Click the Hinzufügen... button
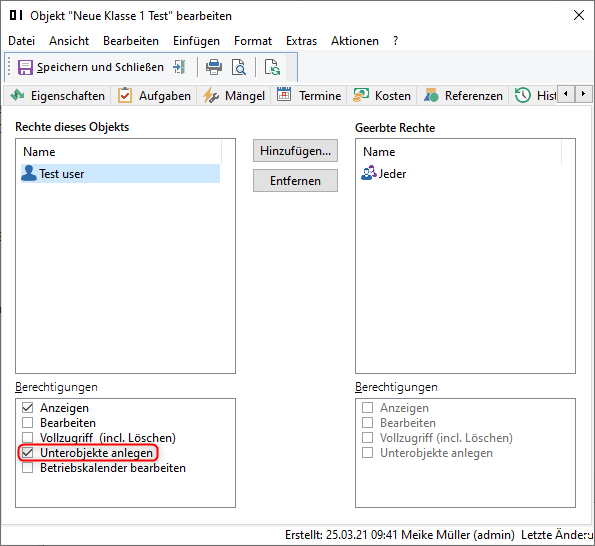The height and width of the screenshot is (546, 595). click(295, 151)
